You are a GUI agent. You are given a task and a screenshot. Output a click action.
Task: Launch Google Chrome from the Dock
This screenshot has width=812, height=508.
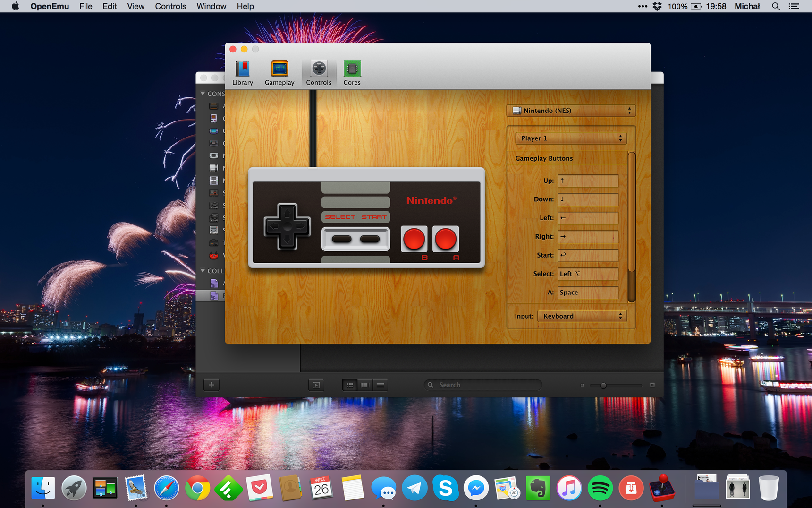click(197, 488)
